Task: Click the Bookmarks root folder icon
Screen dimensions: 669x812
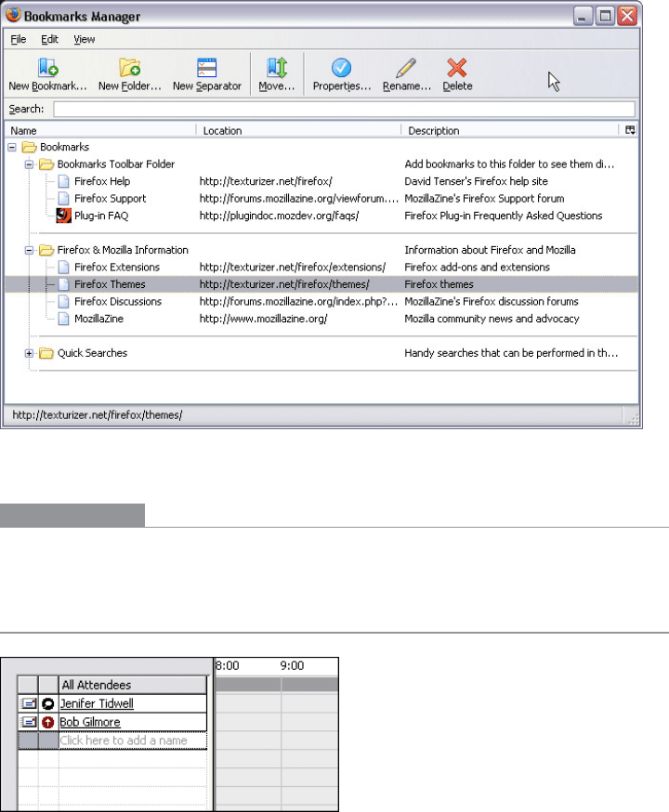Action: [x=30, y=147]
